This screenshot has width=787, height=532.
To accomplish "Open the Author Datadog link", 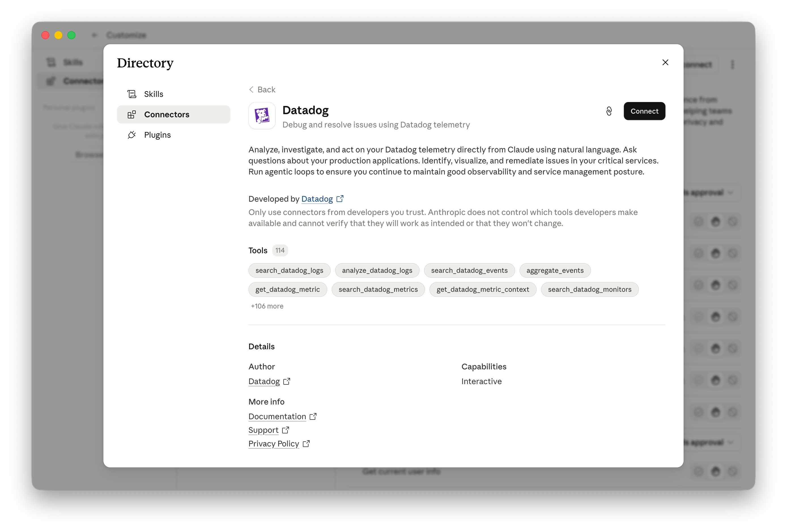I will click(264, 381).
